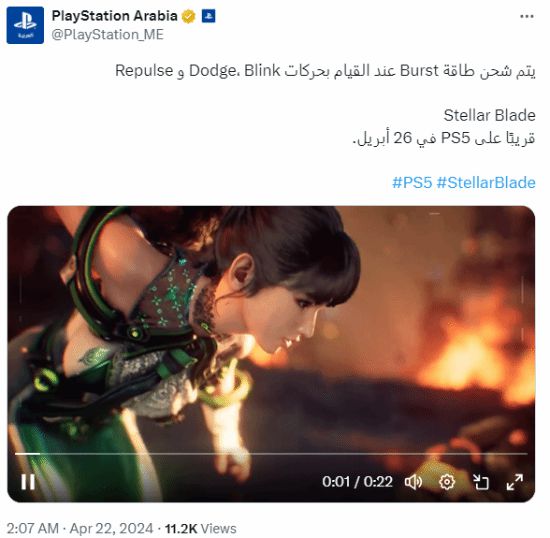Open the @PlayStation_ME handle
The image size is (550, 538).
point(108,35)
